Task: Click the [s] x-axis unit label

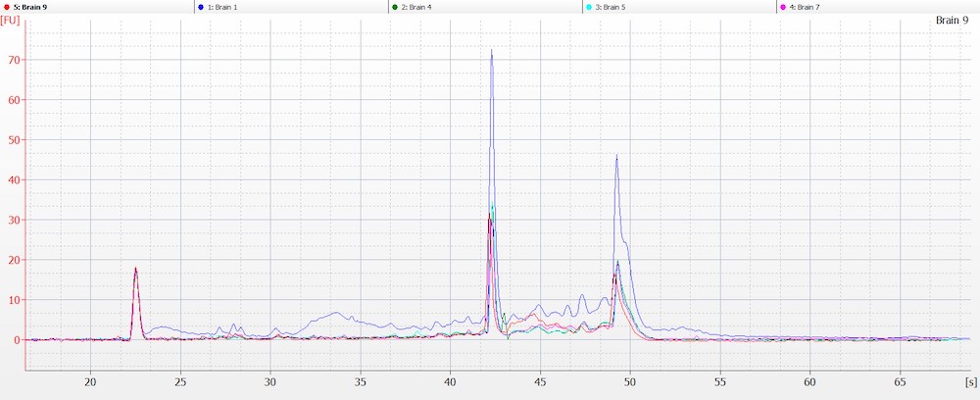Action: pos(970,380)
